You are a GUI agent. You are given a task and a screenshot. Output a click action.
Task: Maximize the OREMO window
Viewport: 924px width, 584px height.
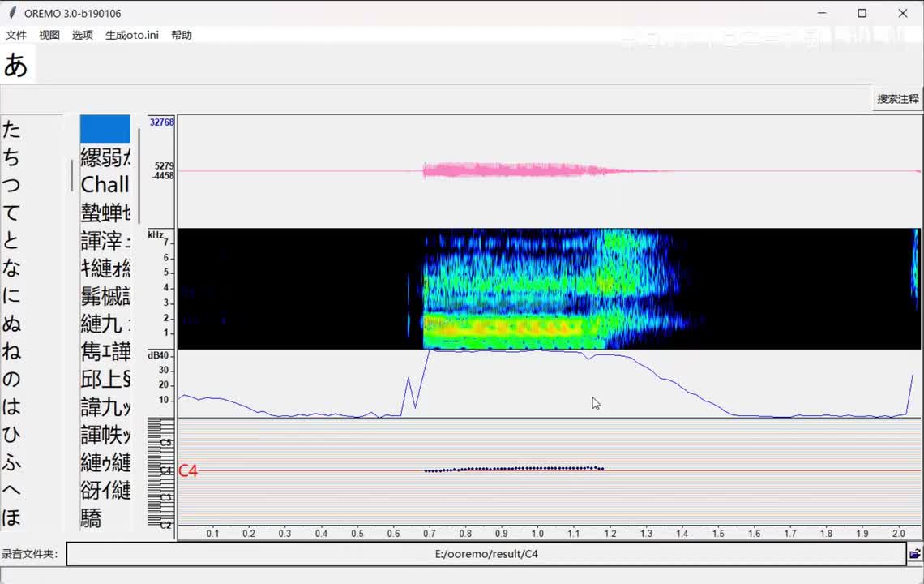click(x=862, y=13)
